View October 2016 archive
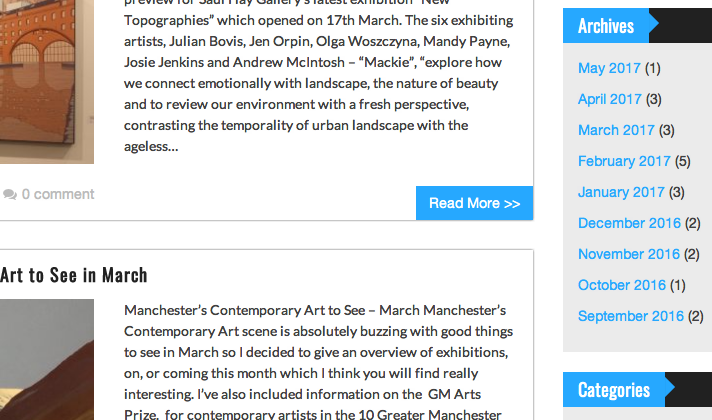 pos(622,285)
